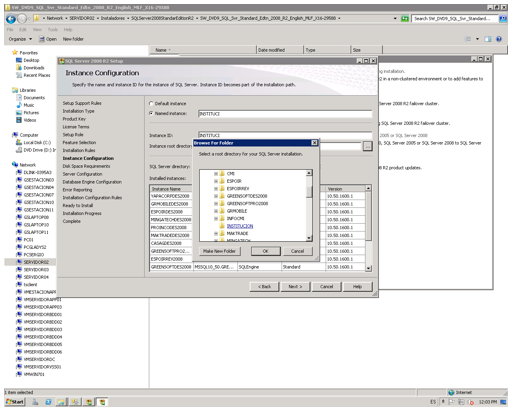
Task: Click the show desktop icon next to clock
Action: coord(503,402)
